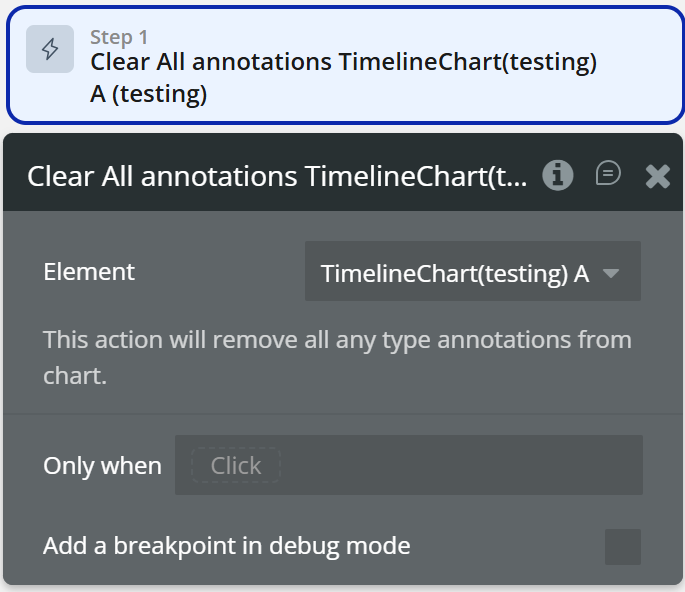Click the 'Step 1' gray label
This screenshot has width=685, height=592.
[x=119, y=37]
